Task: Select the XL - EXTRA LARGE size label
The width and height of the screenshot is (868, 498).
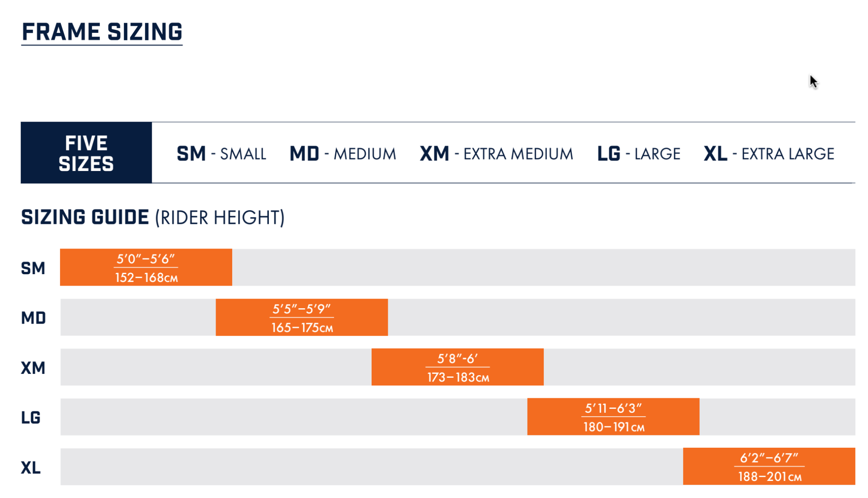Action: pos(768,153)
